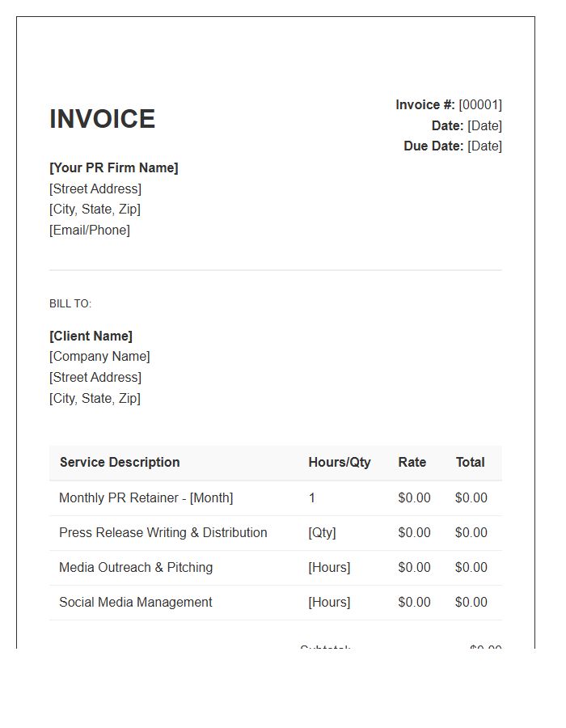
Task: Select the [Your PR Firm Name] placeholder
Action: [114, 167]
